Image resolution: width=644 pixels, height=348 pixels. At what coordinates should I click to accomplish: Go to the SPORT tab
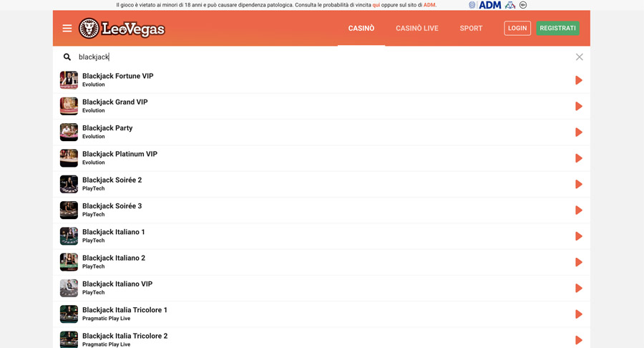(x=471, y=29)
